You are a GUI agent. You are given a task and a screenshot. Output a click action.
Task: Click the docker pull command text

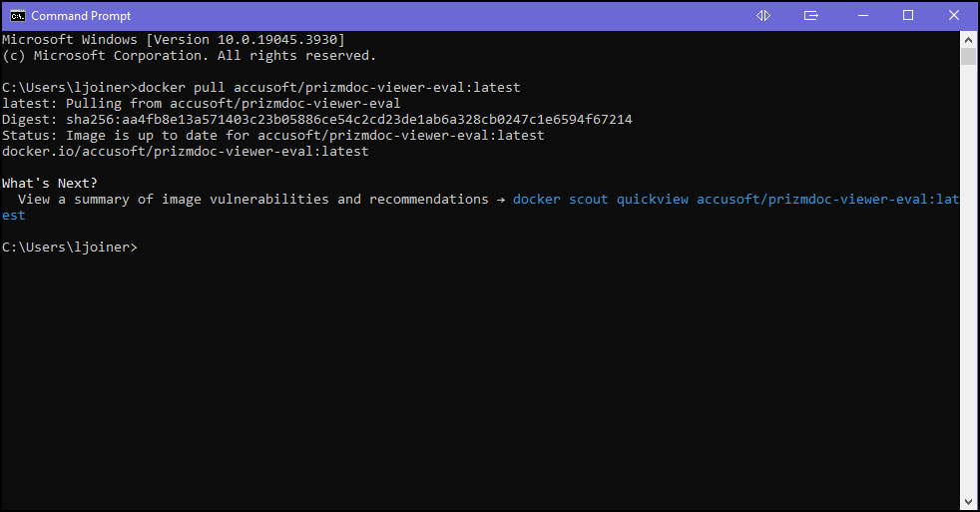[329, 88]
